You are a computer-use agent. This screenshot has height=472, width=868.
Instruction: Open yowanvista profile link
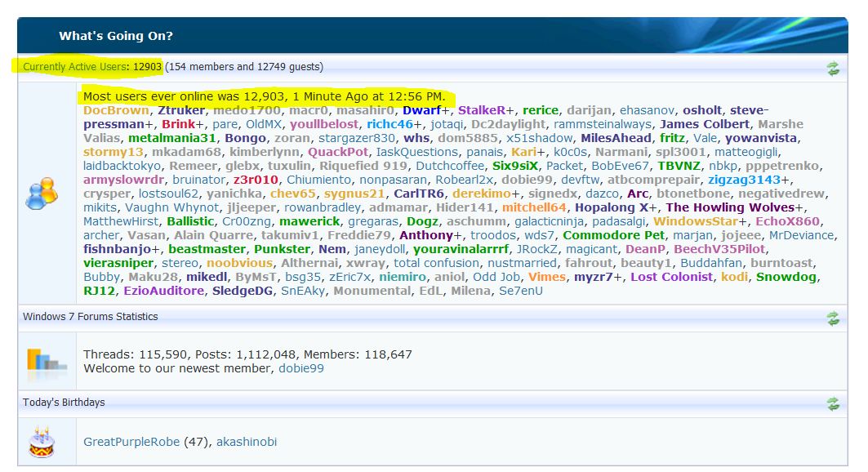(761, 138)
